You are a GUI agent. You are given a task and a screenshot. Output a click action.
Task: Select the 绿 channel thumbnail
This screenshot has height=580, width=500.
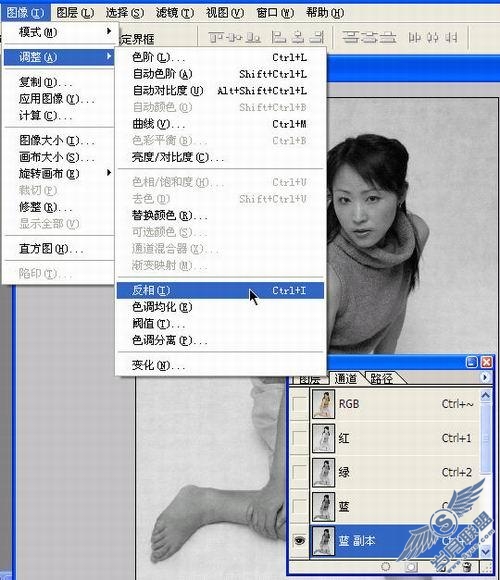point(324,472)
